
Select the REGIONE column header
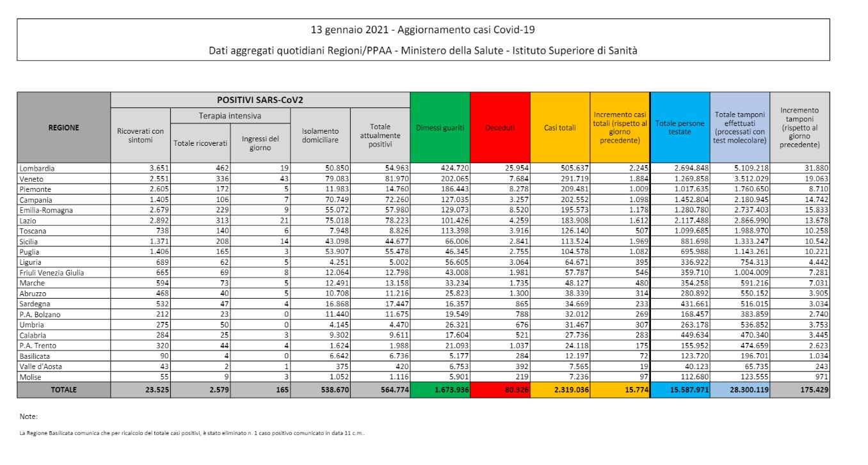pyautogui.click(x=64, y=127)
